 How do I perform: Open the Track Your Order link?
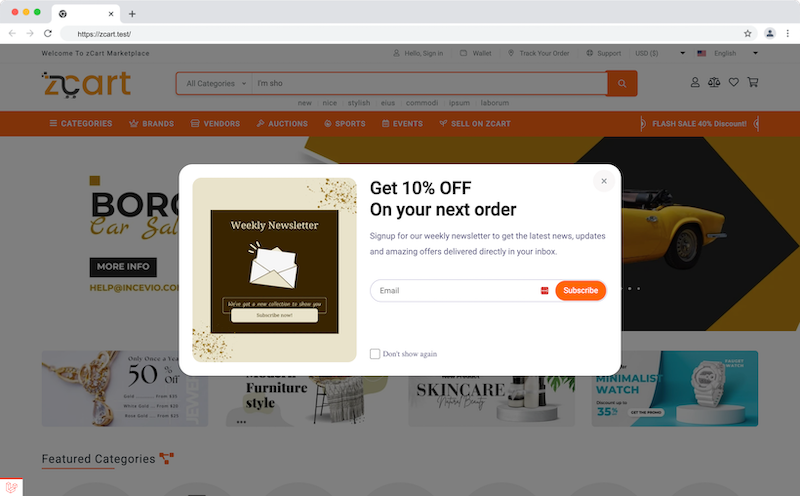pyautogui.click(x=539, y=53)
